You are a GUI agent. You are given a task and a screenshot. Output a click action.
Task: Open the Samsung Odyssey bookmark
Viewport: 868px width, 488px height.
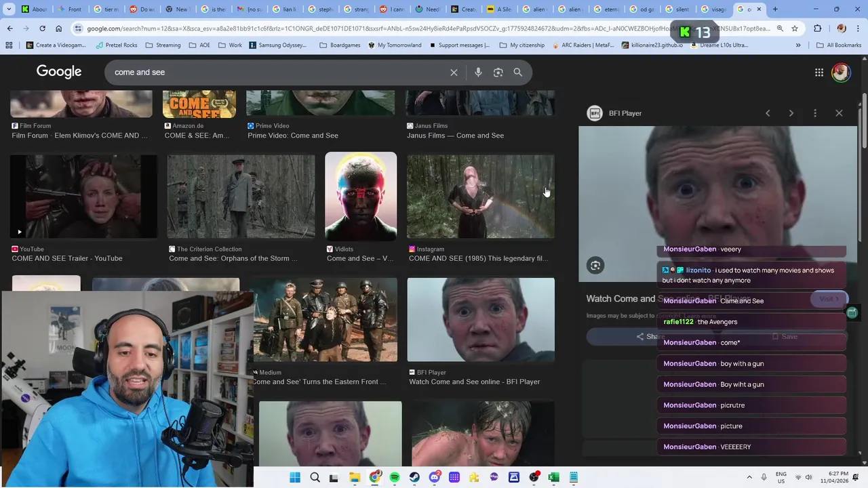tap(277, 45)
